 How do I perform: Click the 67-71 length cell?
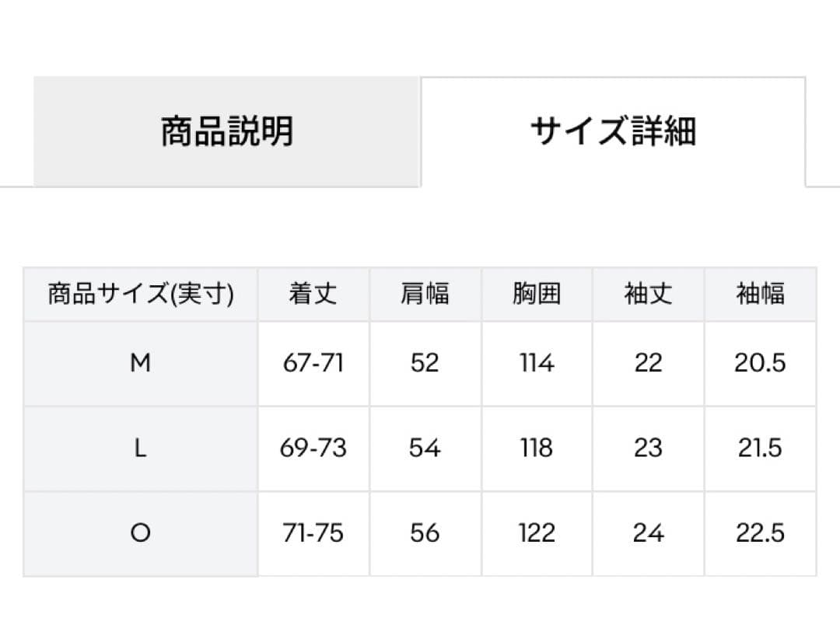tap(313, 363)
